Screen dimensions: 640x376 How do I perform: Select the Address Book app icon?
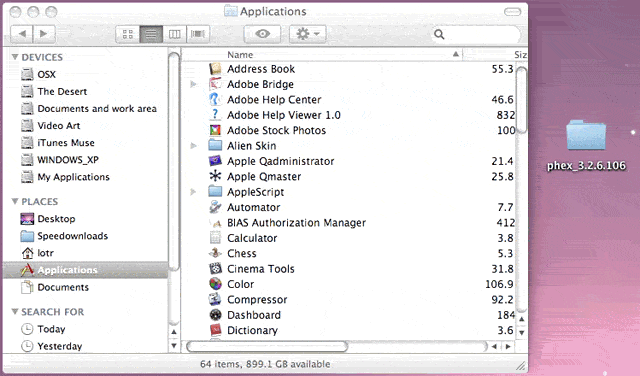[x=215, y=69]
